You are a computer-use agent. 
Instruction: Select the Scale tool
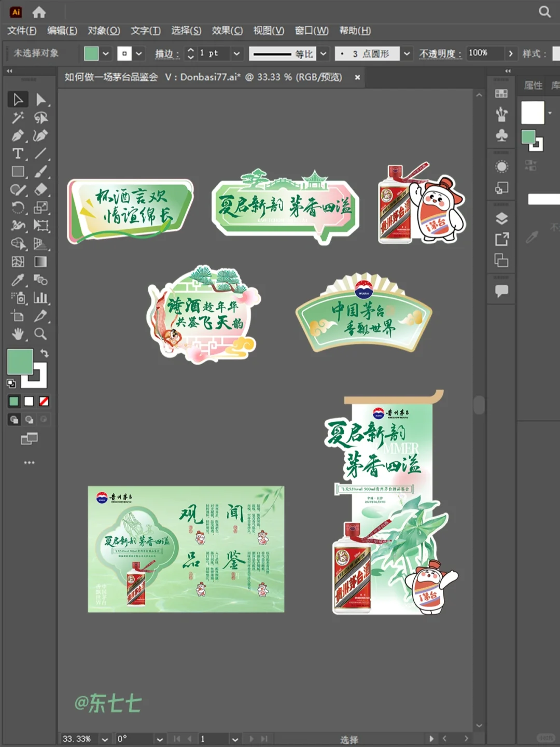(x=40, y=208)
